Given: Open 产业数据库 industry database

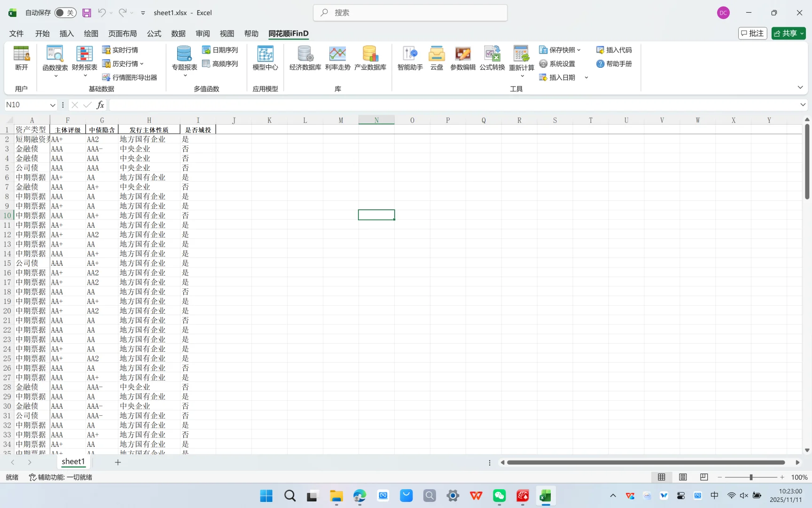Looking at the screenshot, I should coord(370,58).
